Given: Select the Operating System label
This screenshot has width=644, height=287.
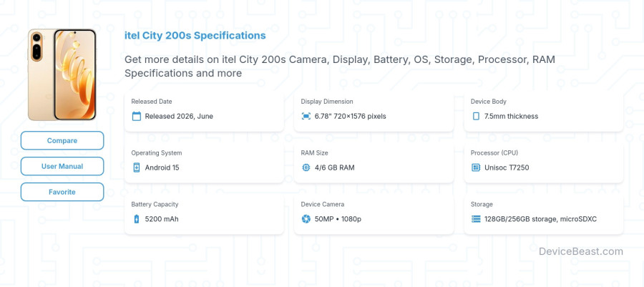Looking at the screenshot, I should [157, 152].
